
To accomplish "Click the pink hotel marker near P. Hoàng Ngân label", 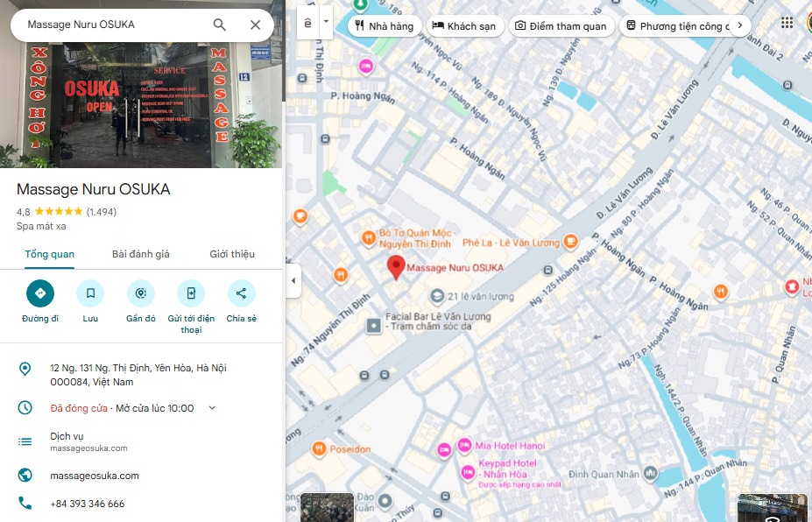I will tap(366, 67).
